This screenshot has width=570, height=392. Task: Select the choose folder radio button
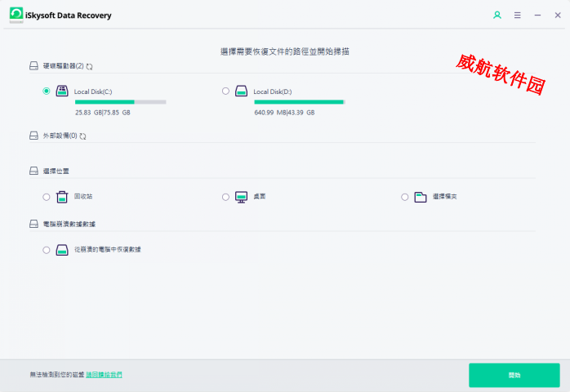404,197
